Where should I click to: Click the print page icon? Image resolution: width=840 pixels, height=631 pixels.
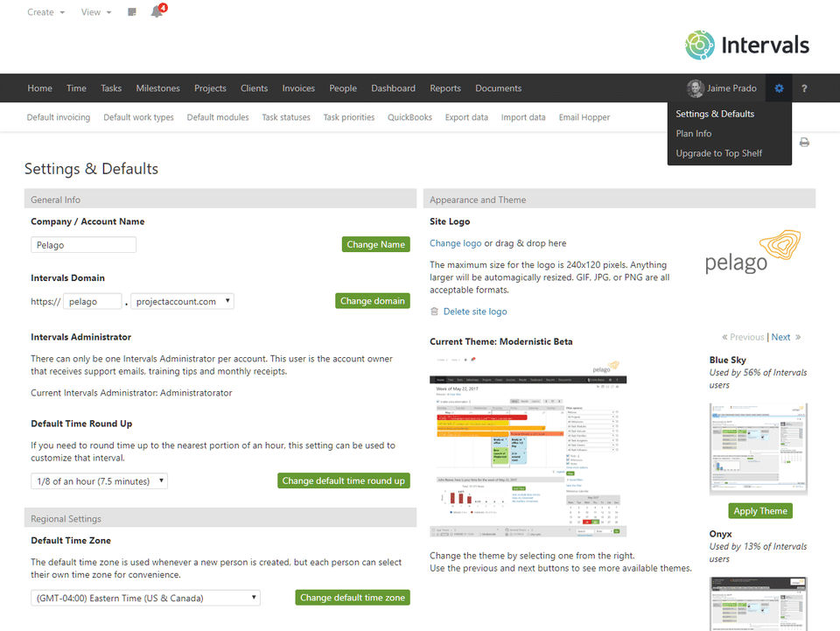[x=804, y=142]
